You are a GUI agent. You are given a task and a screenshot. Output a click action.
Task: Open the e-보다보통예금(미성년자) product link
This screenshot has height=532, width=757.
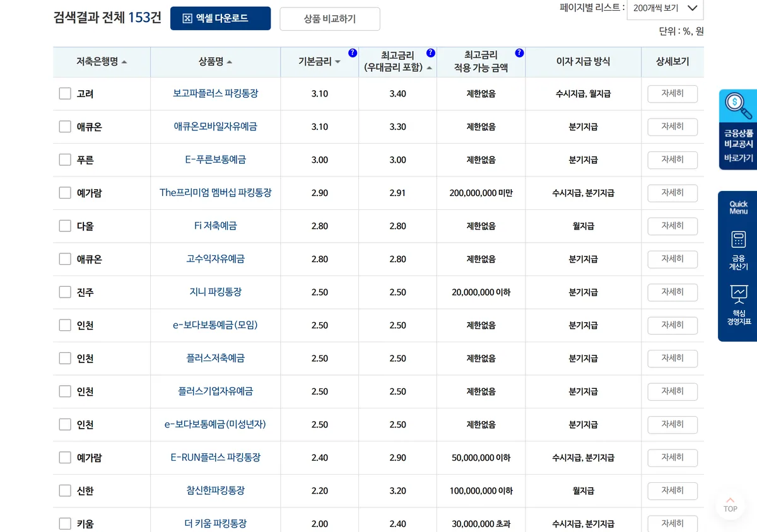coord(216,424)
